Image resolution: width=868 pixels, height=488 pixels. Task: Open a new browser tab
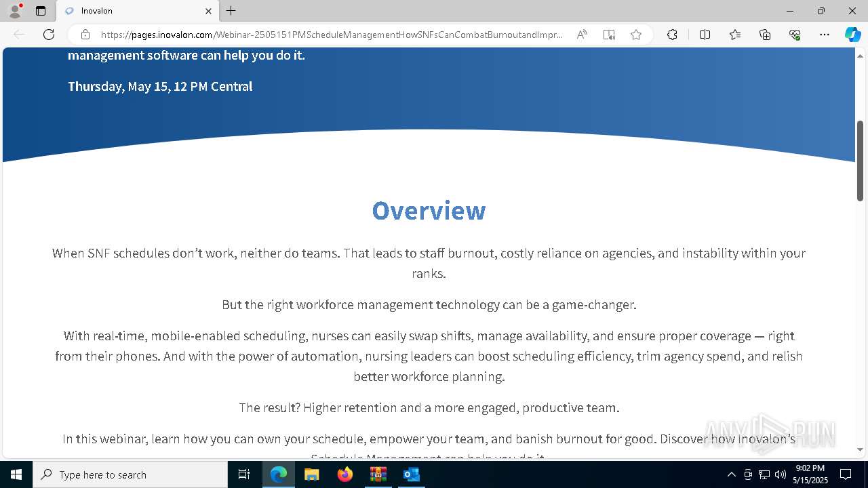coord(231,11)
